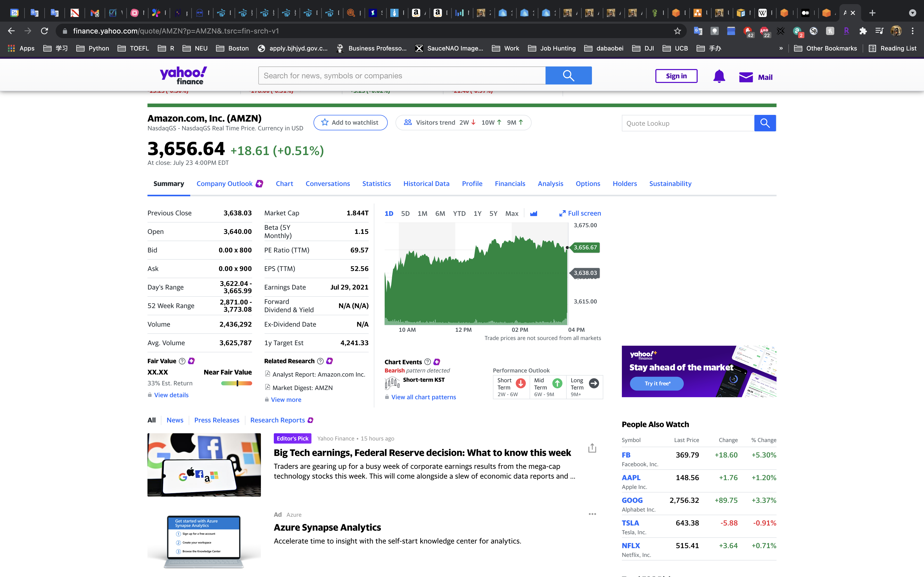Viewport: 924px width, 577px height.
Task: Click Fair Value help question mark
Action: click(x=182, y=361)
